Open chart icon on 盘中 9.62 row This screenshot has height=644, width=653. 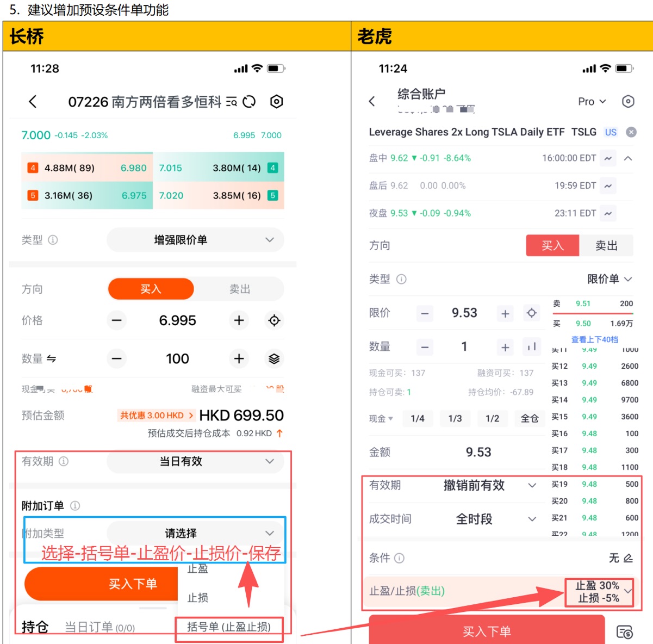[x=608, y=158]
